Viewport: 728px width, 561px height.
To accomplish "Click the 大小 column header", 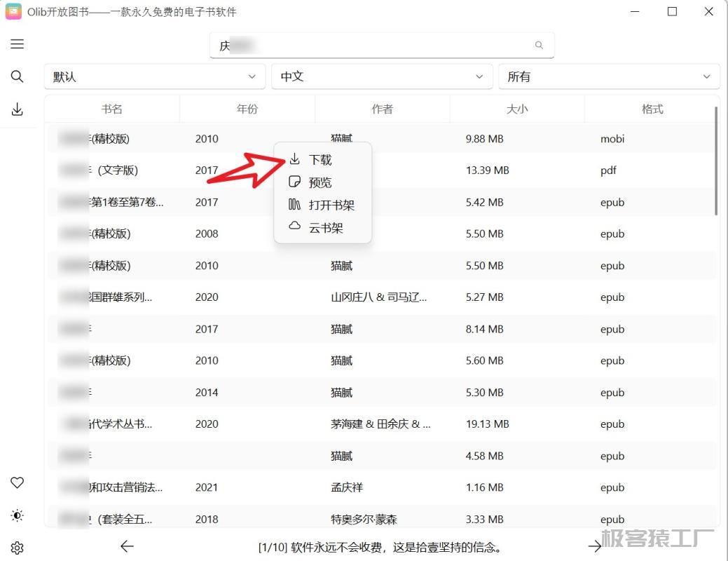I will [x=517, y=109].
